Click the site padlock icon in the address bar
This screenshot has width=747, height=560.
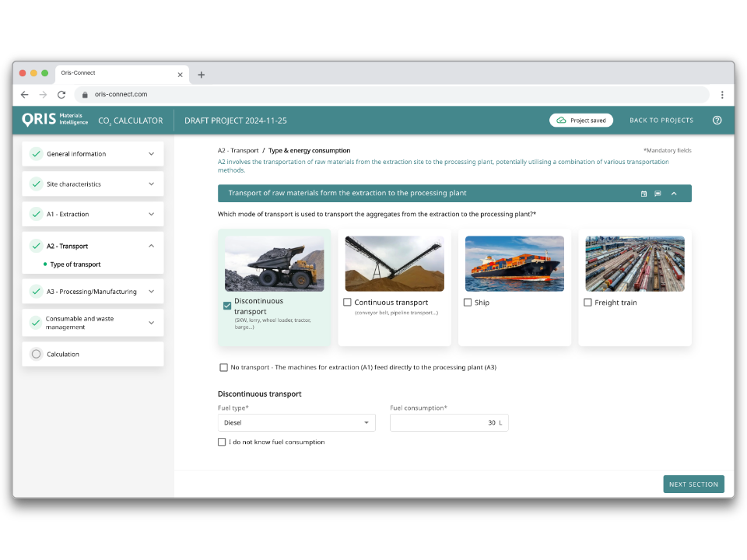coord(85,93)
